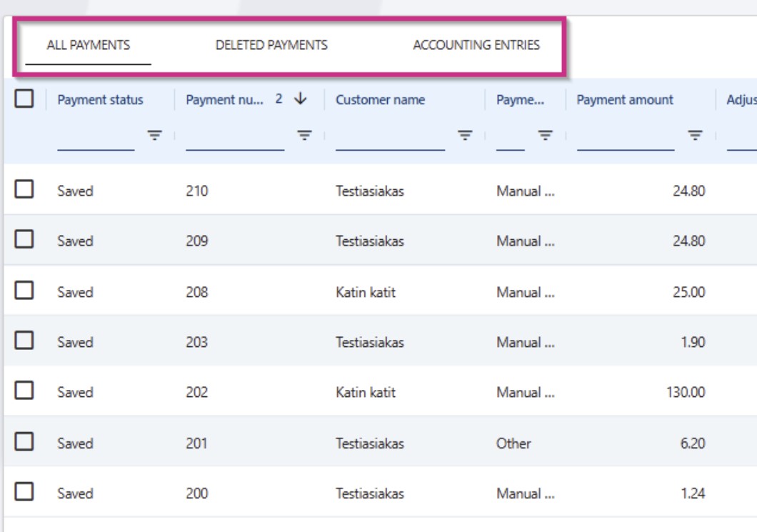
Task: Click Manual ... in row 209
Action: point(526,241)
